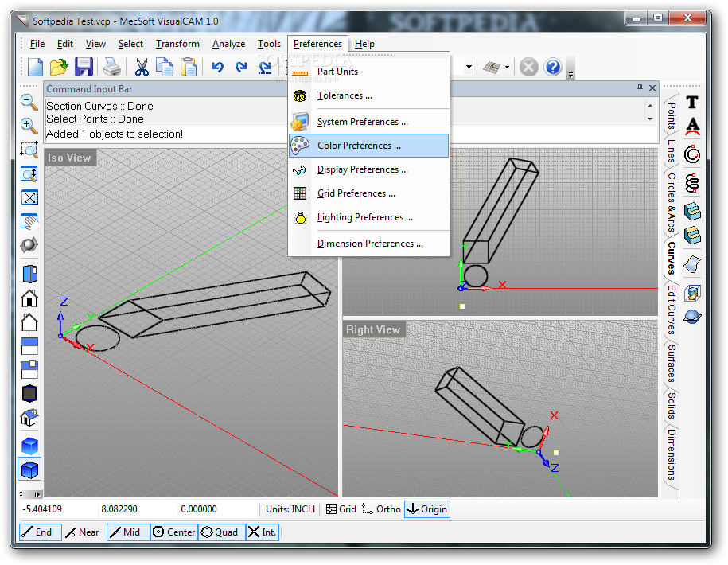
Task: Click the Copy icon in toolbar
Action: (165, 67)
